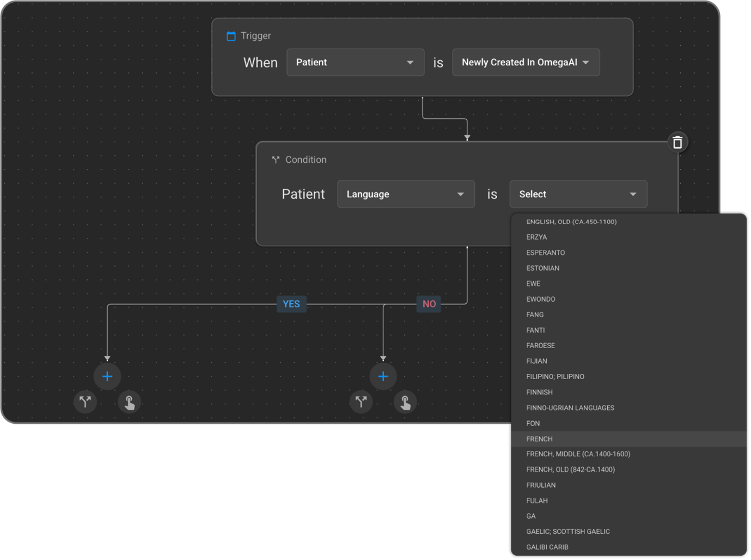This screenshot has height=560, width=751.
Task: Open the Patient trigger entity dropdown
Action: tap(355, 63)
